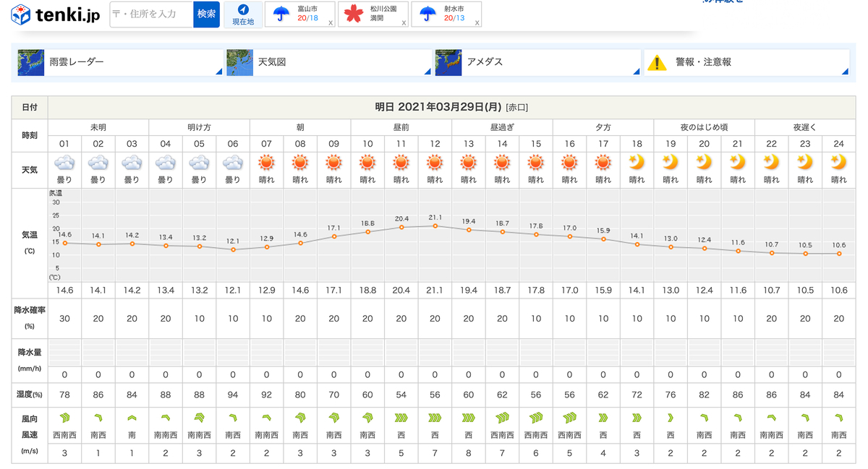Click the 07 hour sunny weather icon
The height and width of the screenshot is (469, 868).
(266, 162)
